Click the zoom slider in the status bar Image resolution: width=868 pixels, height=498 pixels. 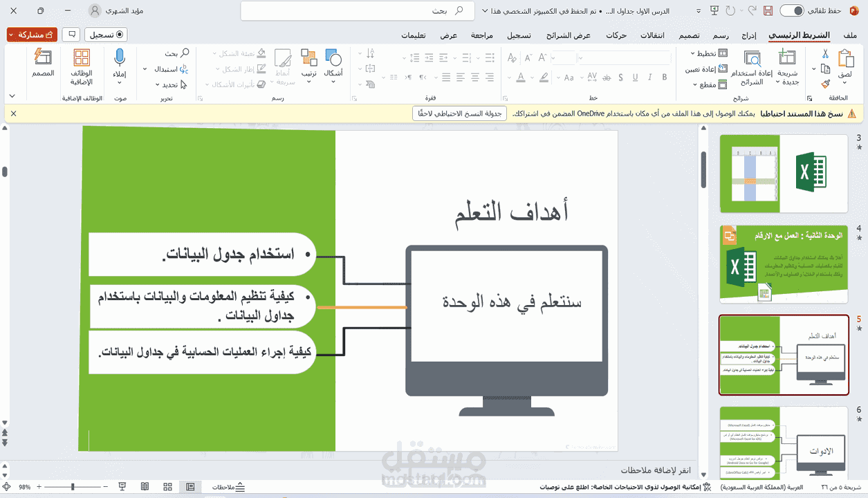(x=73, y=488)
